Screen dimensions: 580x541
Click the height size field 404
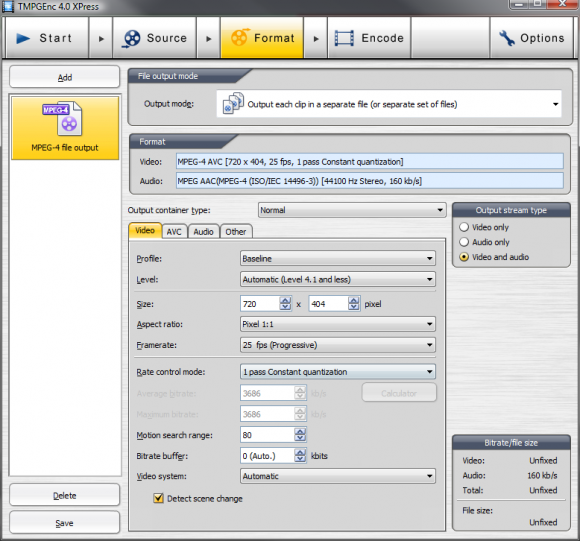point(328,304)
